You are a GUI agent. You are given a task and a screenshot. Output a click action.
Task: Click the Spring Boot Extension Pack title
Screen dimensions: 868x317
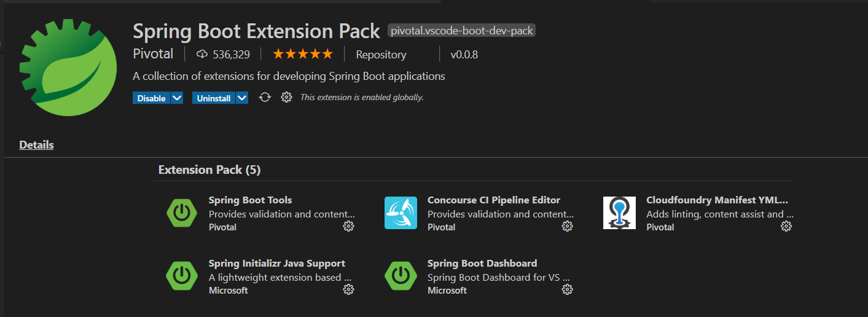[x=257, y=31]
